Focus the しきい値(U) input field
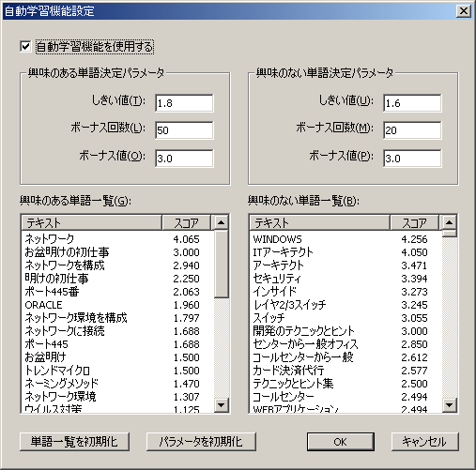The image size is (476, 470). (x=412, y=103)
